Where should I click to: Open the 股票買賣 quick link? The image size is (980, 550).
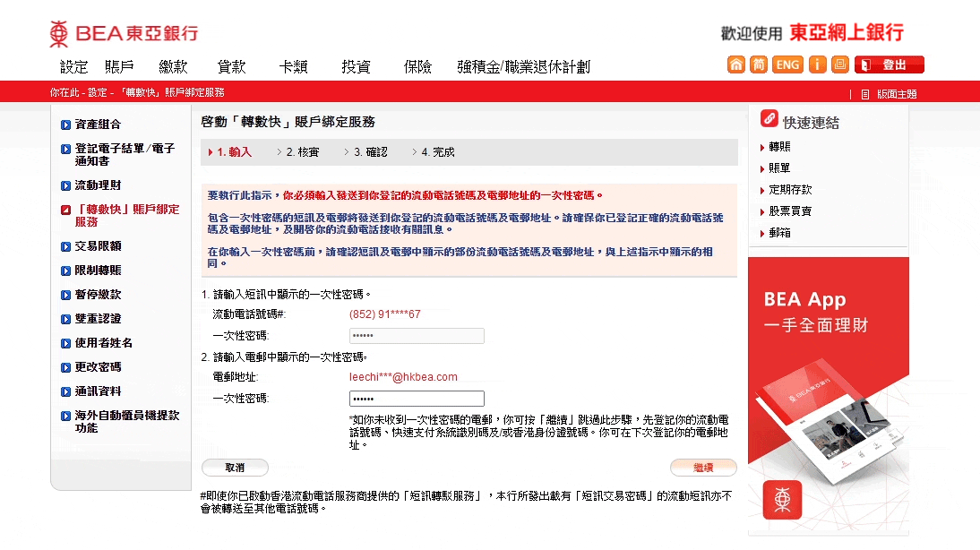(x=790, y=211)
